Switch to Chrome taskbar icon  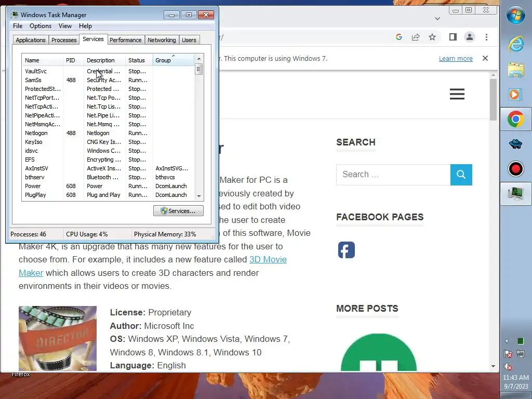click(x=516, y=119)
